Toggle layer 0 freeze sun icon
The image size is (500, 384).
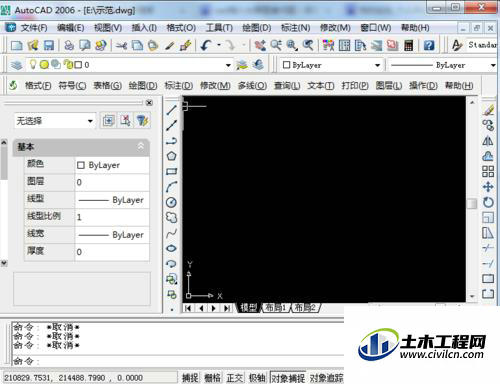click(x=44, y=65)
